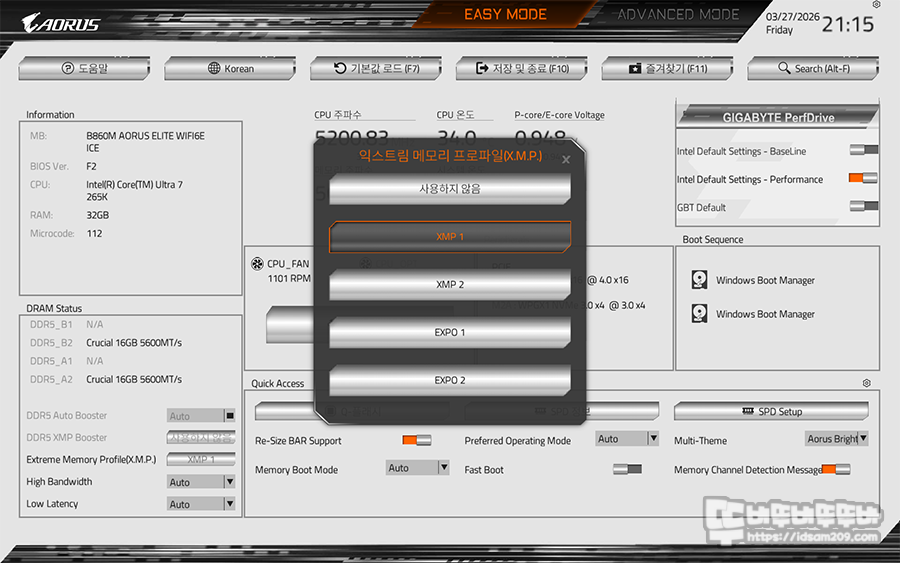This screenshot has width=900, height=563.
Task: Open Low Latency Auto dropdown
Action: [201, 504]
